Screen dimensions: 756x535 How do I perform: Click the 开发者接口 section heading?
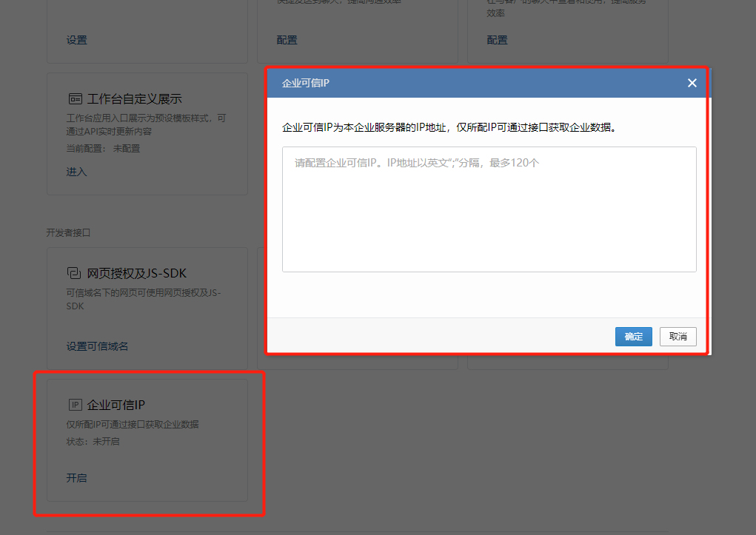(68, 233)
